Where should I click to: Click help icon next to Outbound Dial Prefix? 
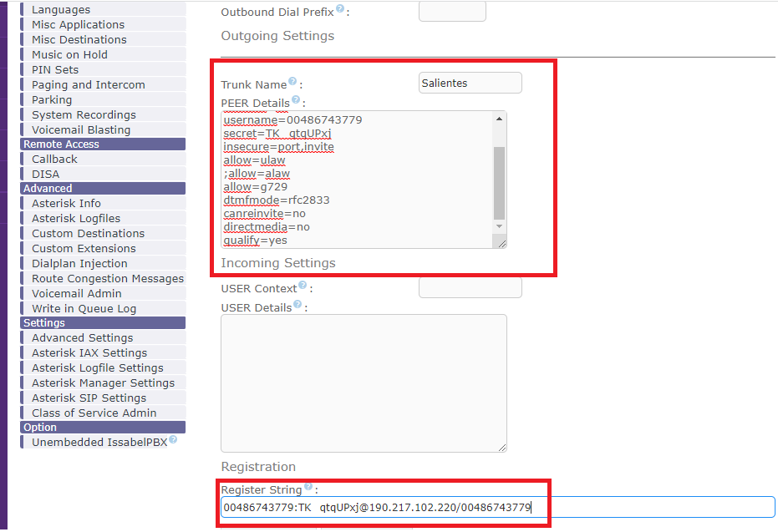tap(340, 8)
